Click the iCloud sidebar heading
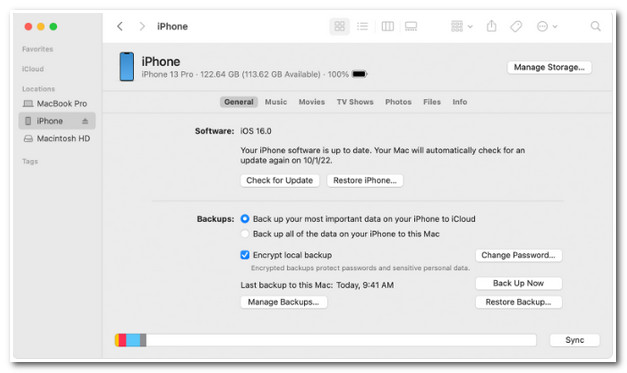 click(x=33, y=69)
